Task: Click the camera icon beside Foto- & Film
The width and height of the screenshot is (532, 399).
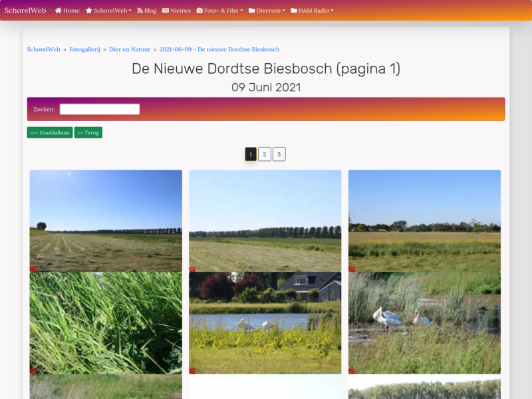Action: pos(199,11)
